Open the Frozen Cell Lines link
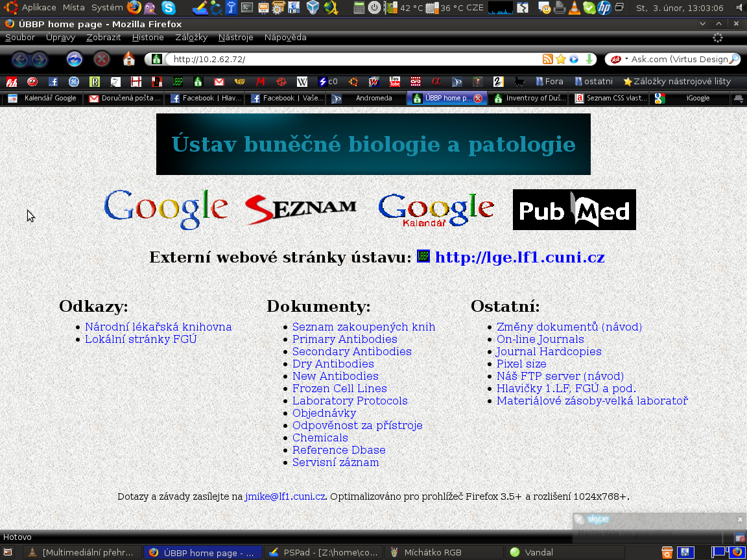The height and width of the screenshot is (560, 747). (339, 389)
